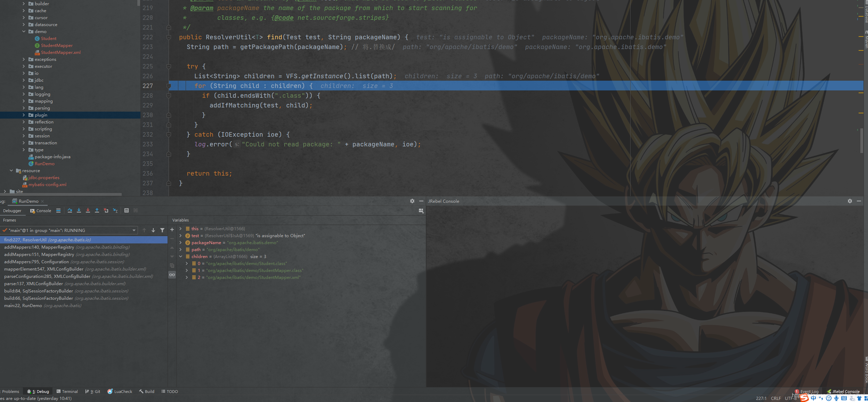
Task: Open the Terminal tool window tab
Action: pos(67,391)
